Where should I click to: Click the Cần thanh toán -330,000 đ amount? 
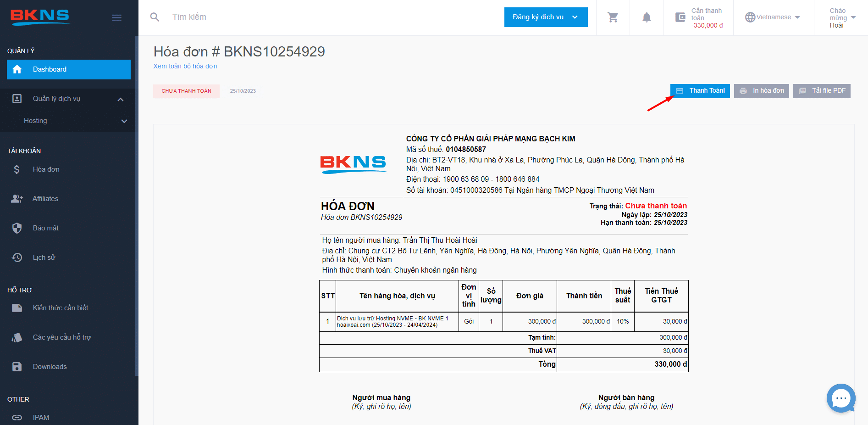(x=707, y=26)
